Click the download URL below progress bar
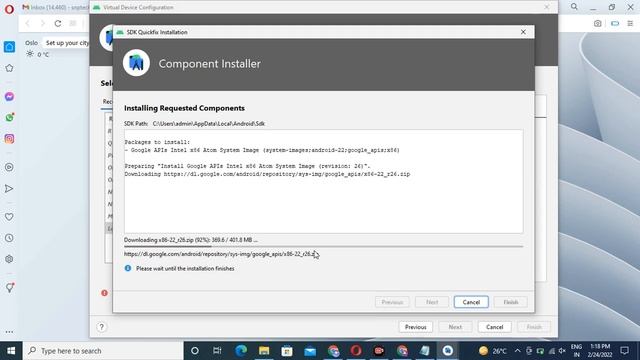Image resolution: width=640 pixels, height=360 pixels. coord(220,254)
